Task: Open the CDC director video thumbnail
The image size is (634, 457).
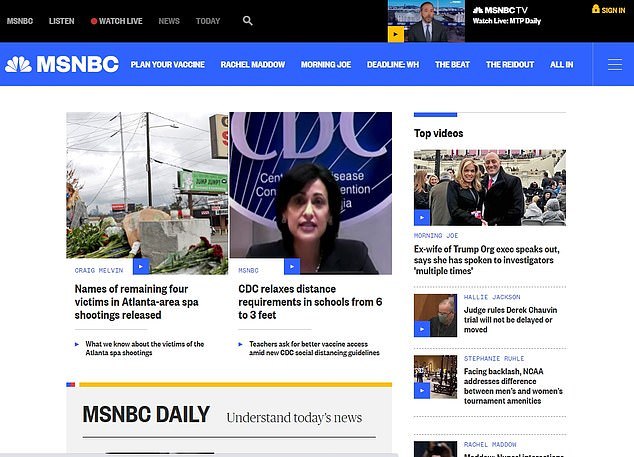Action: [x=311, y=193]
